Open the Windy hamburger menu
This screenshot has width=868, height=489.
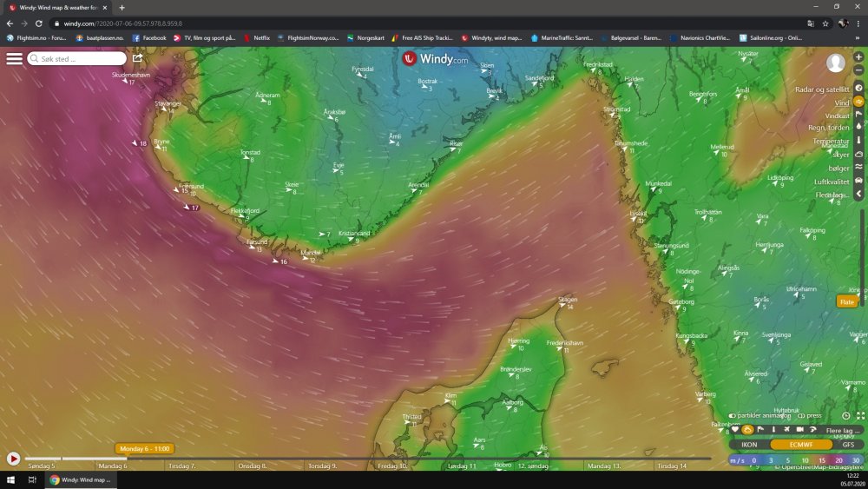click(15, 58)
